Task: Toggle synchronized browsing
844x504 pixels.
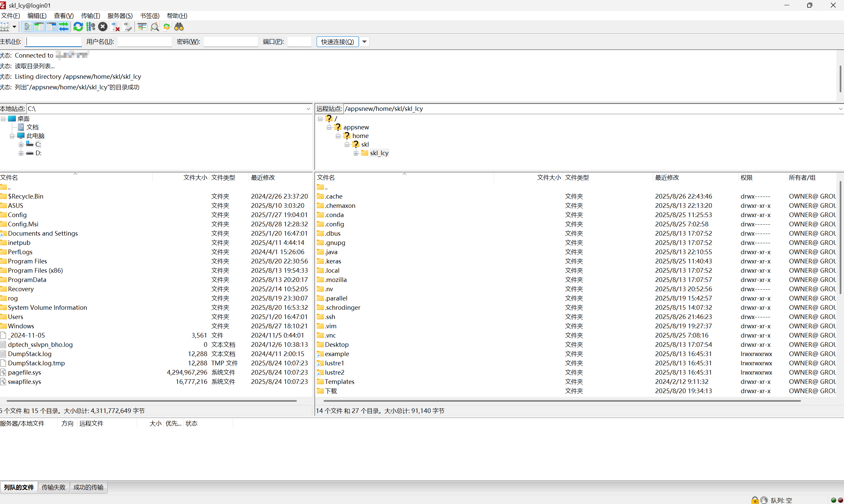Action: [x=167, y=26]
